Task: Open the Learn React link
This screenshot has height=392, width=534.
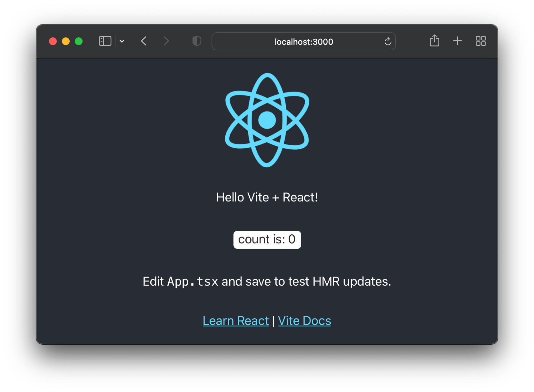Action: [236, 321]
